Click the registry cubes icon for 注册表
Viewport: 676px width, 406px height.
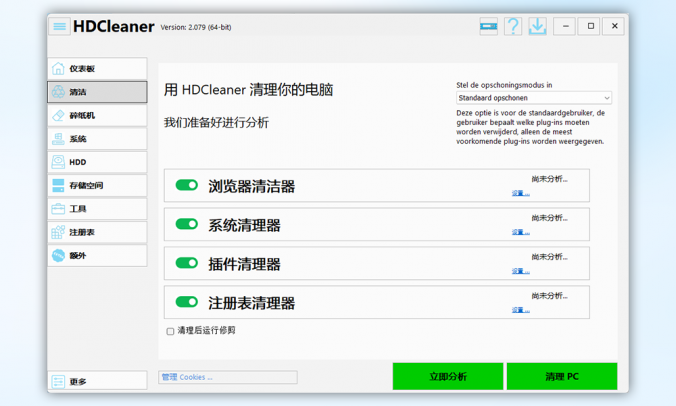coord(58,232)
